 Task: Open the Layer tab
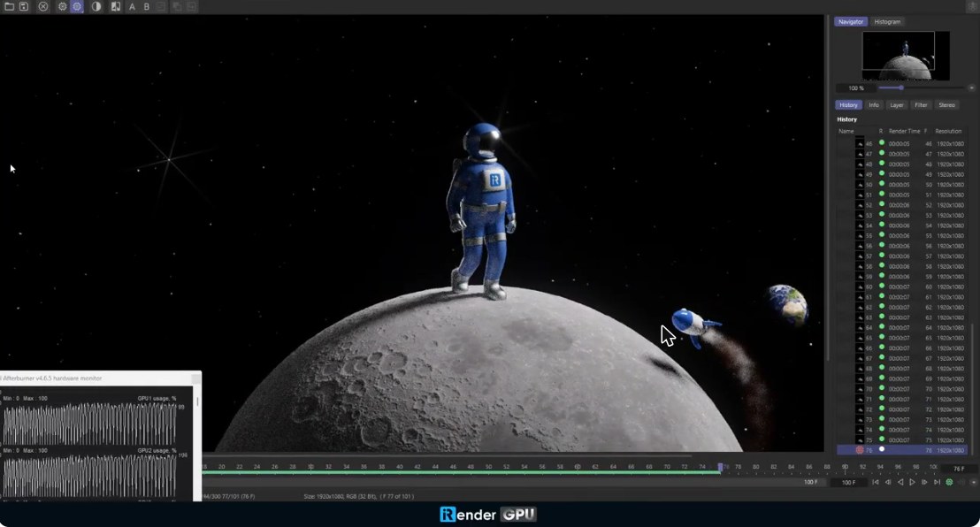(x=896, y=105)
